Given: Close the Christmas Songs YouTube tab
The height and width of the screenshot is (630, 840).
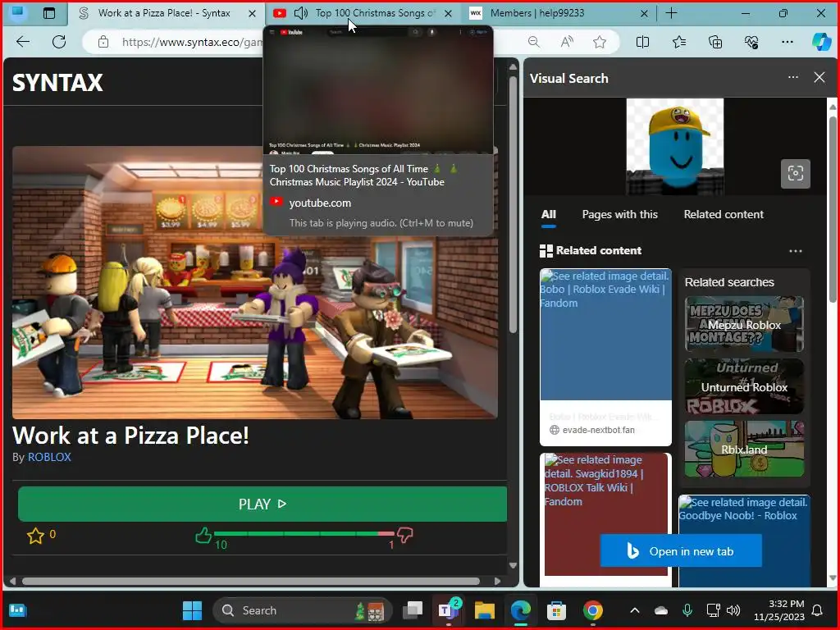Looking at the screenshot, I should [449, 13].
